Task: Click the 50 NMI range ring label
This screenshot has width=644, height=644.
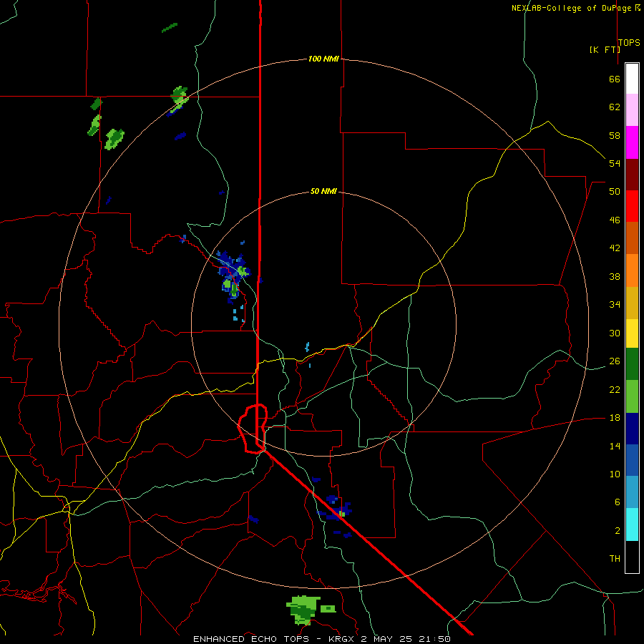Action: (323, 191)
